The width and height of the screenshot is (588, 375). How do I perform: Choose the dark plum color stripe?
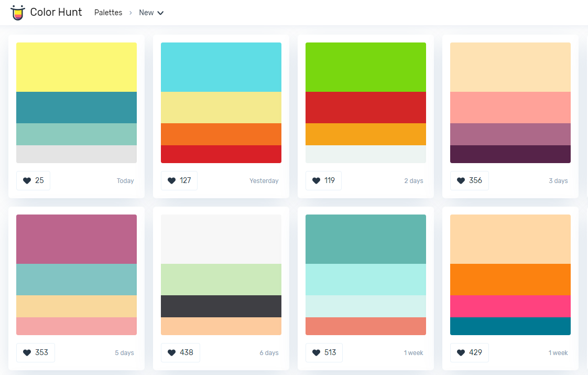pos(510,154)
